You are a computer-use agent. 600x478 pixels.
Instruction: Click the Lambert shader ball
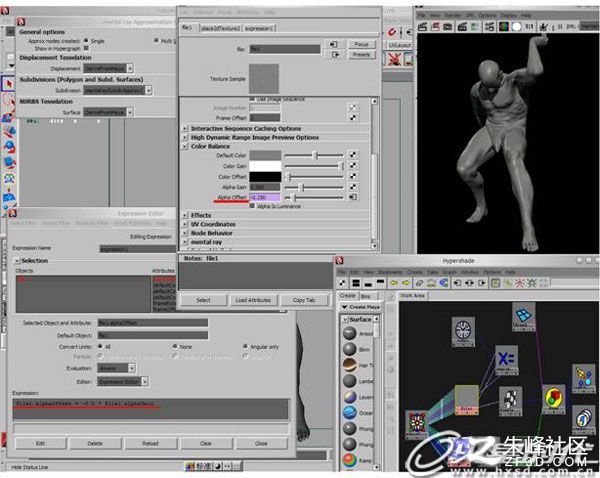(349, 381)
